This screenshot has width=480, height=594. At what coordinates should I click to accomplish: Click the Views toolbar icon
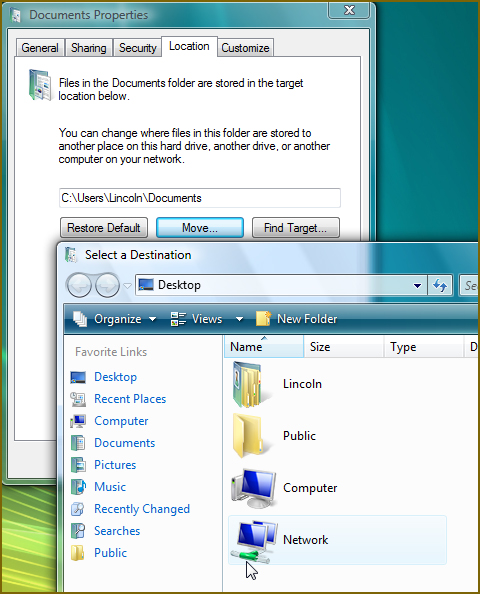(x=178, y=319)
